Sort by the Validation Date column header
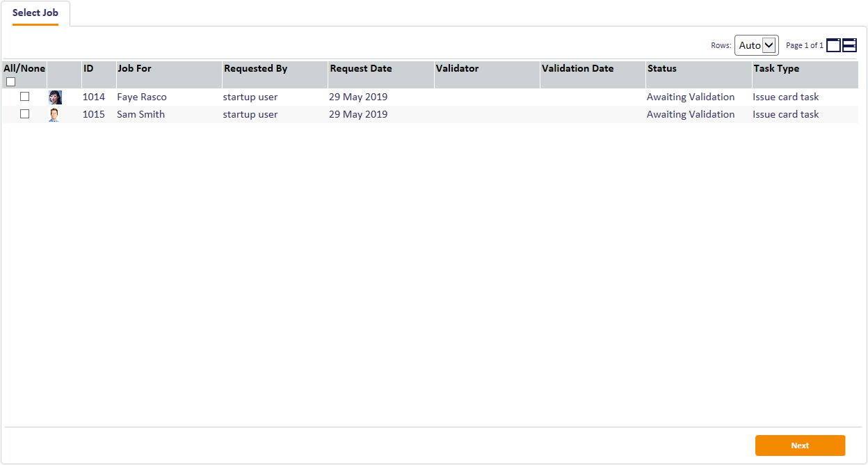 [x=577, y=69]
